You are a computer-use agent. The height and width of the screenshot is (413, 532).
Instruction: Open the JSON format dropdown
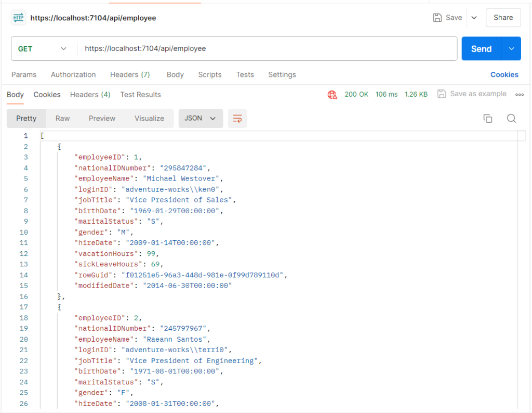point(201,118)
